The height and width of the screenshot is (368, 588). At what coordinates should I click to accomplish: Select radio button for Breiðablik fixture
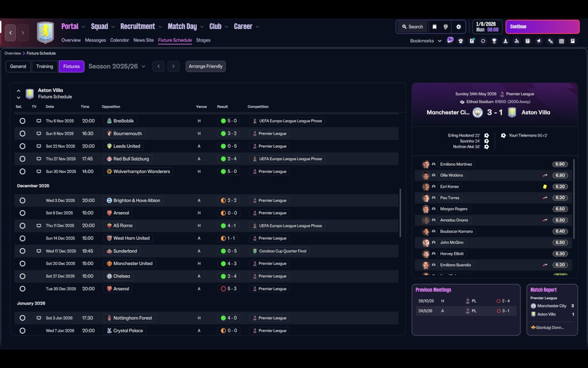[x=23, y=121]
